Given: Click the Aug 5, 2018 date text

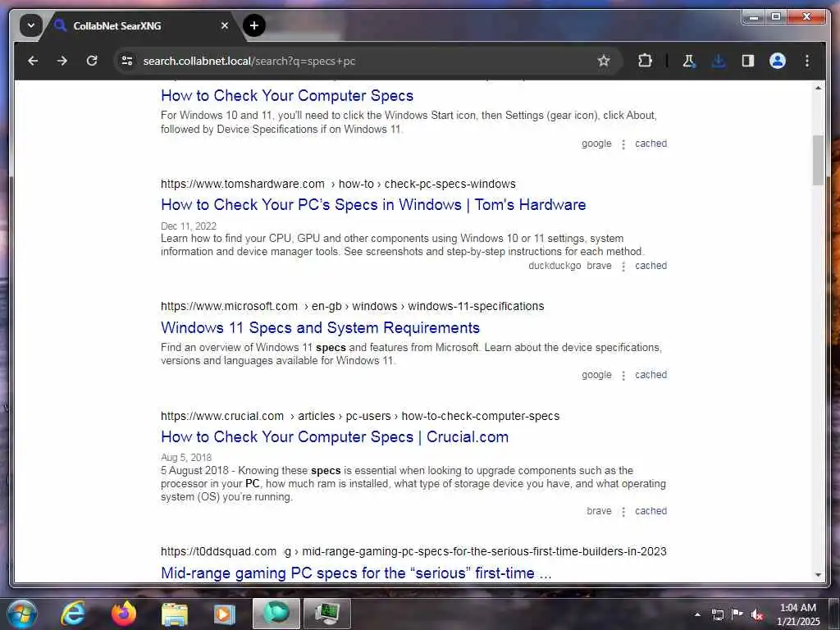Looking at the screenshot, I should coord(186,458).
